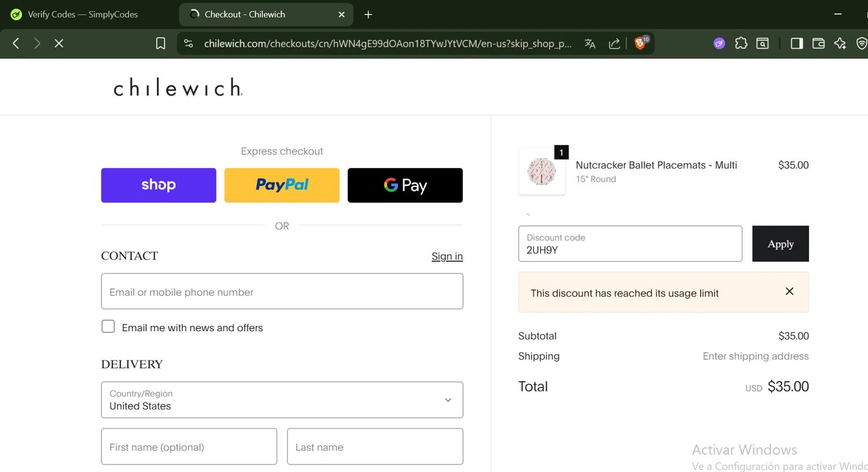868x472 pixels.
Task: Open Brave Wallet icon
Action: click(818, 43)
